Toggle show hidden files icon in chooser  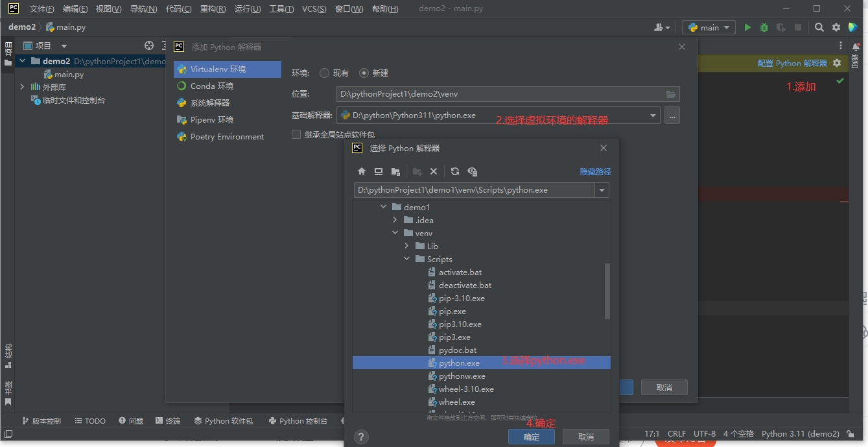coord(473,171)
